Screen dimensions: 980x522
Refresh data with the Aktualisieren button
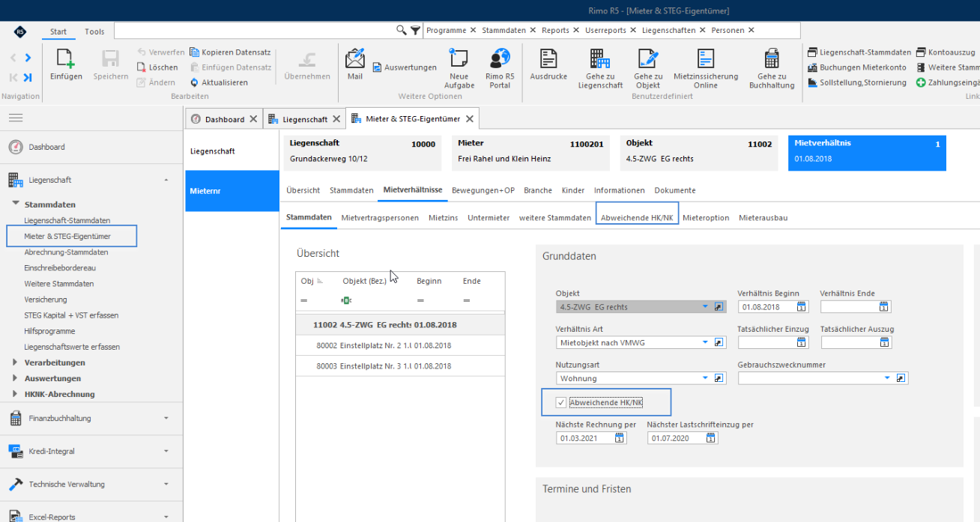pos(219,82)
